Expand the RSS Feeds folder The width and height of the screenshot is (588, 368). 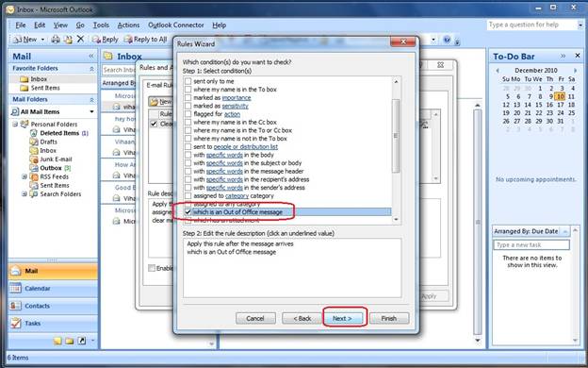24,176
